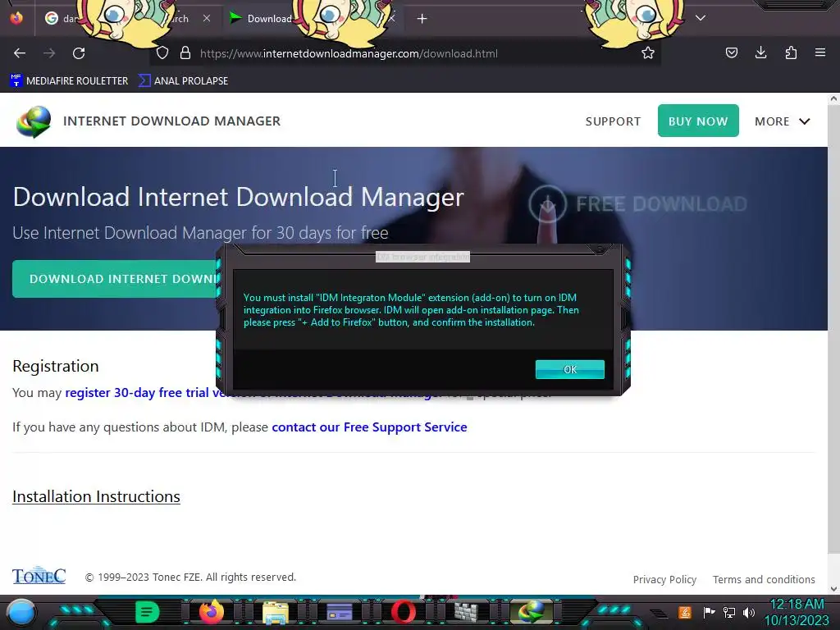Screen dimensions: 840x630
Task: Open the Terms and conditions link
Action: 764,580
